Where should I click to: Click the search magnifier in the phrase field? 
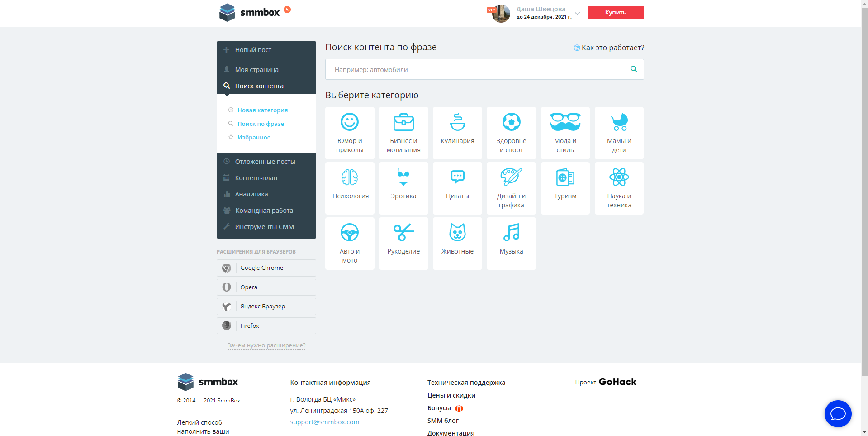[634, 69]
